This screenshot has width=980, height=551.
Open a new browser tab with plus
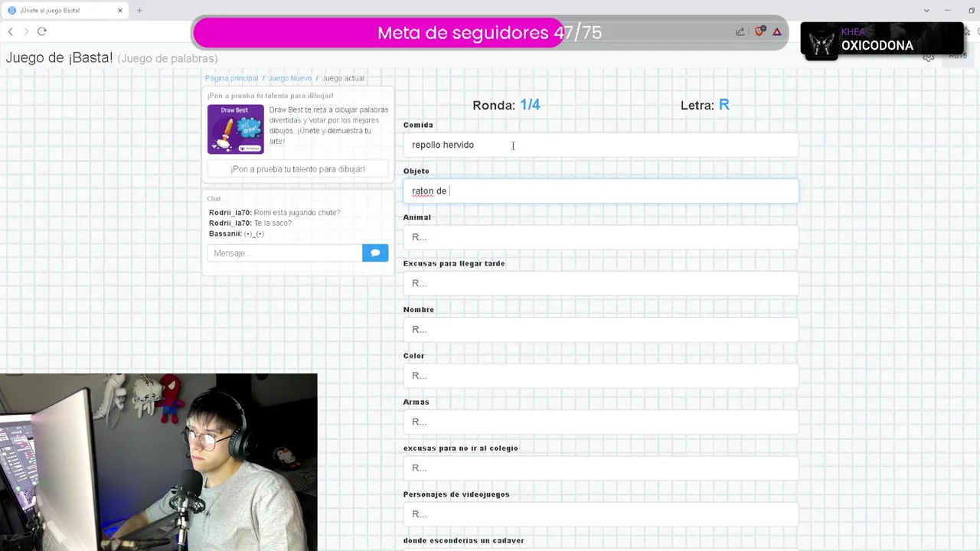coord(139,11)
